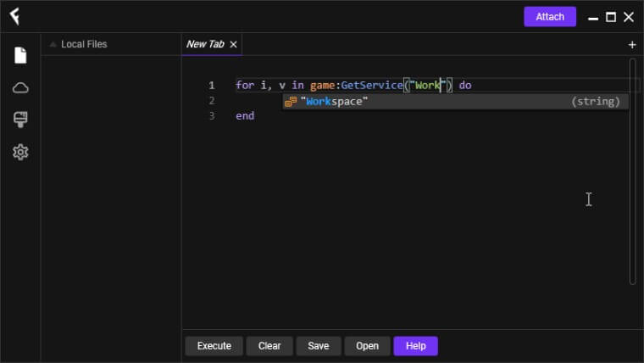
Task: Open a script file
Action: pos(367,346)
